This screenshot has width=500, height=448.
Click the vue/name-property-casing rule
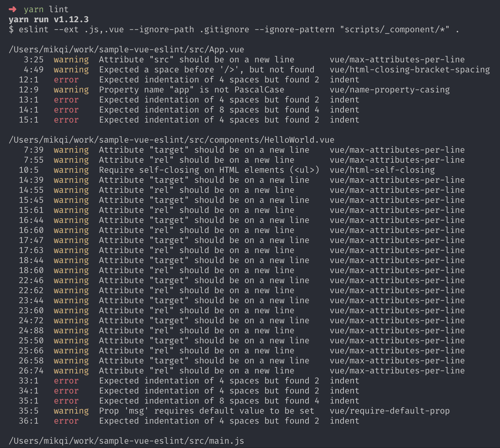pos(390,90)
